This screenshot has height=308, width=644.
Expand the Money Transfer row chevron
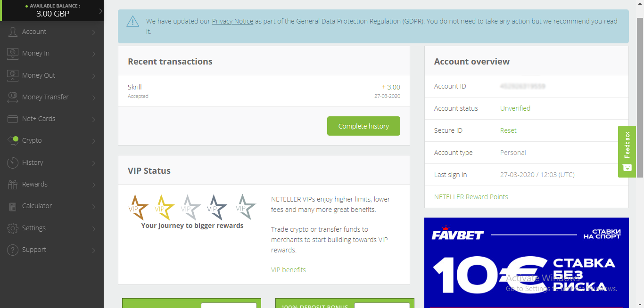point(94,97)
